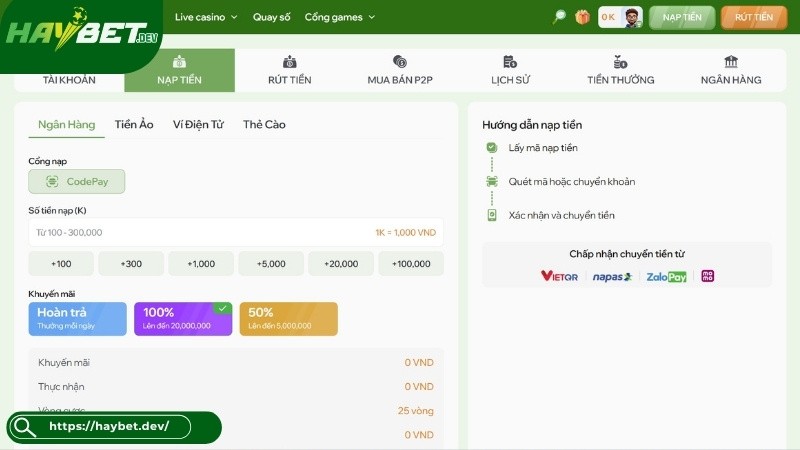Click the magnifier icon in the URL overlay
This screenshot has width=800, height=450.
(24, 427)
